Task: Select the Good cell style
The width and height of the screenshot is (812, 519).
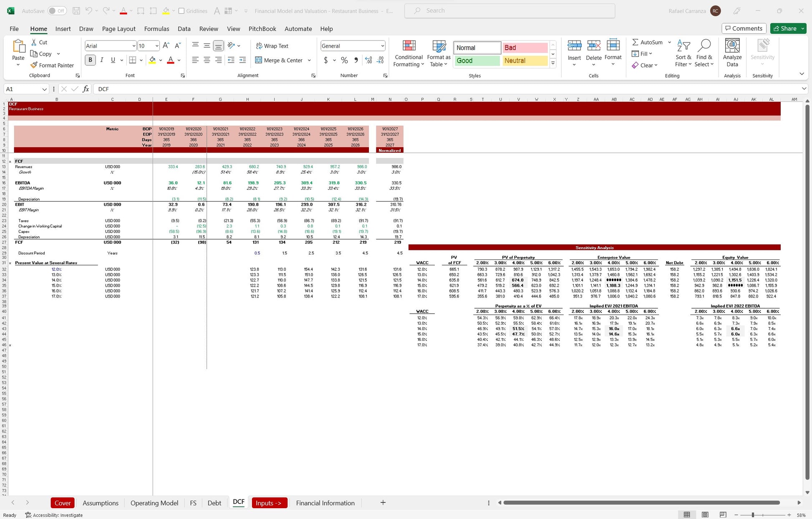Action: [x=477, y=60]
